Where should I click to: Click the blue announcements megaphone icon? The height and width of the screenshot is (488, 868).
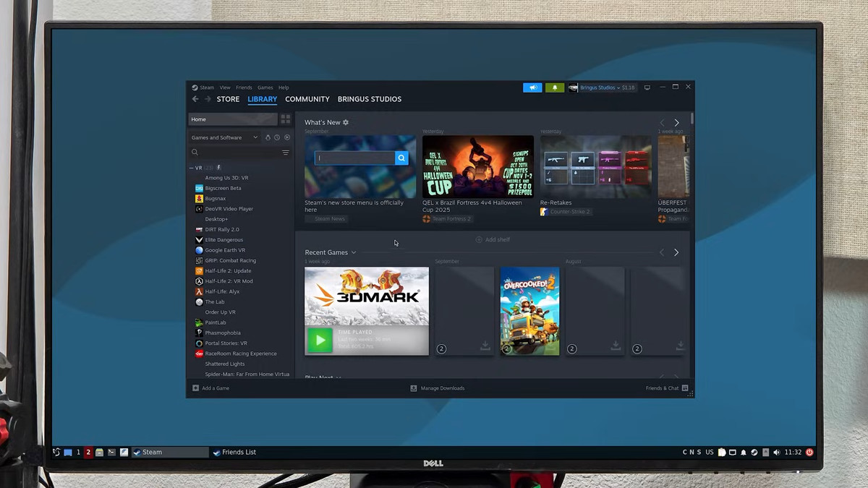point(532,87)
